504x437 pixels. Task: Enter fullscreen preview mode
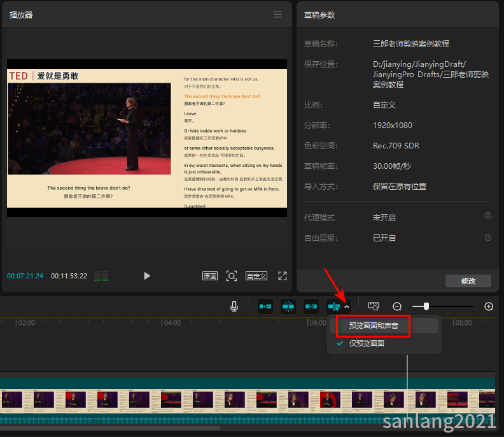[x=282, y=276]
